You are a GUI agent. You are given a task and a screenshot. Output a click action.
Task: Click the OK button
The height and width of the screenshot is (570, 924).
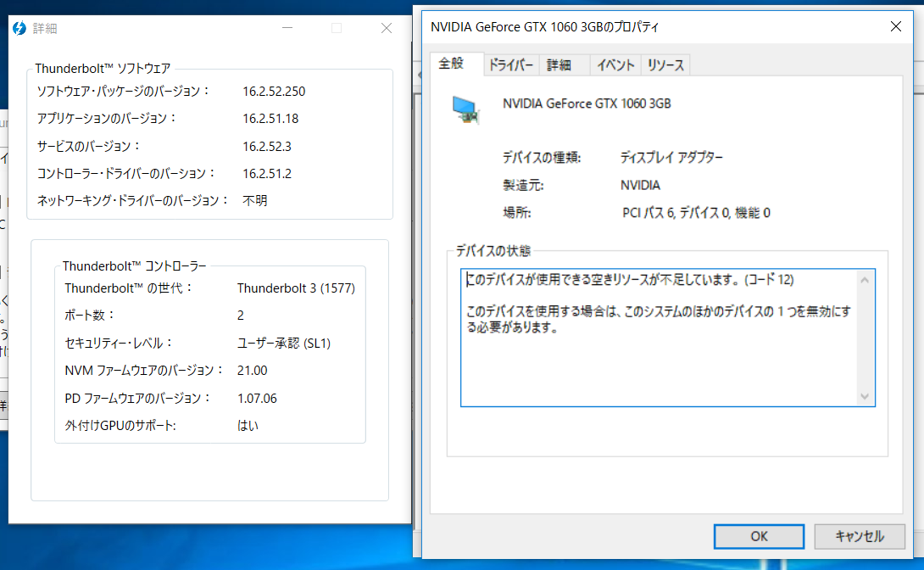[759, 536]
